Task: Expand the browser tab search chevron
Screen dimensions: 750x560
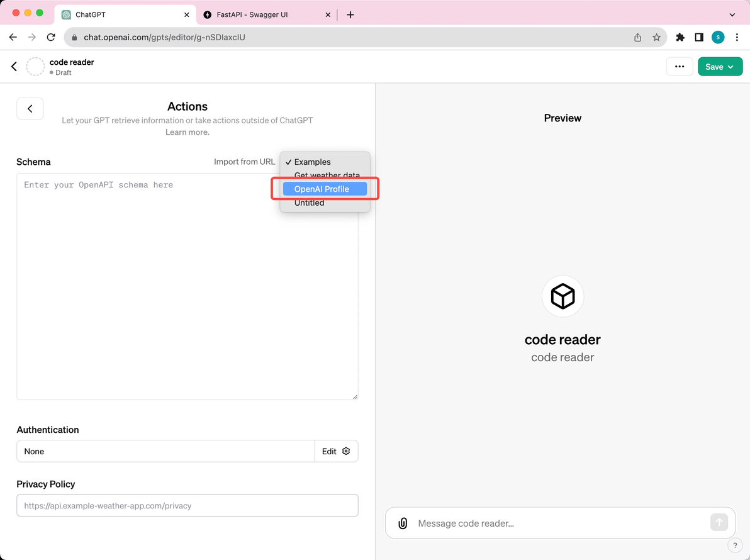Action: coord(732,15)
